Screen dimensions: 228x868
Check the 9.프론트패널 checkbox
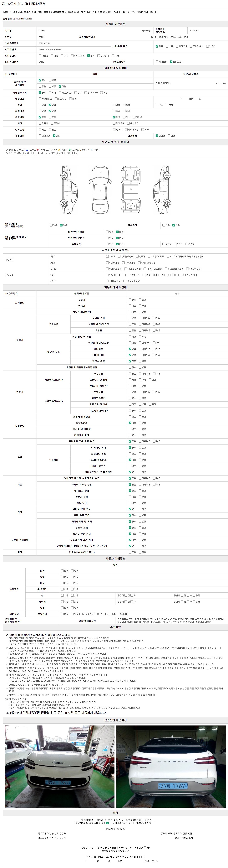click(x=107, y=269)
